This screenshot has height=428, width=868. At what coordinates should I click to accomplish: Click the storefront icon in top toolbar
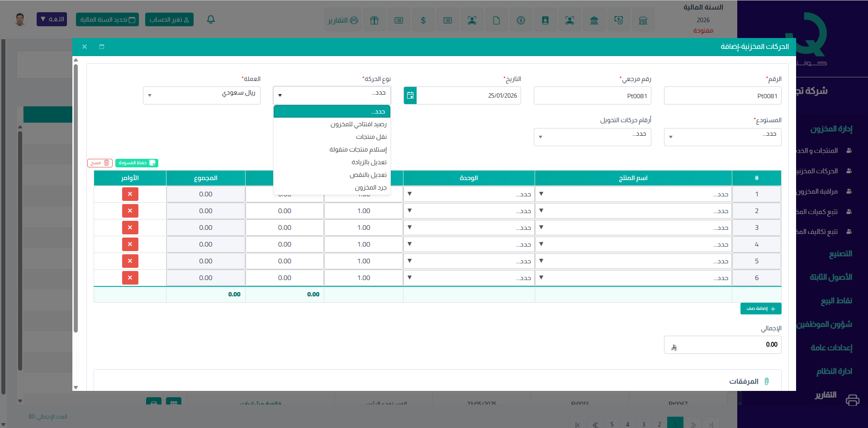(x=643, y=20)
